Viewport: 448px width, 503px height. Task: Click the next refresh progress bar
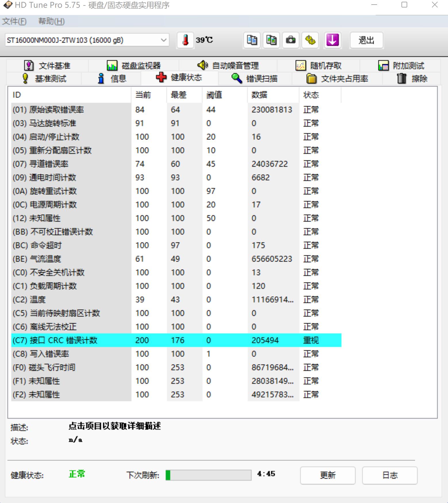click(208, 475)
